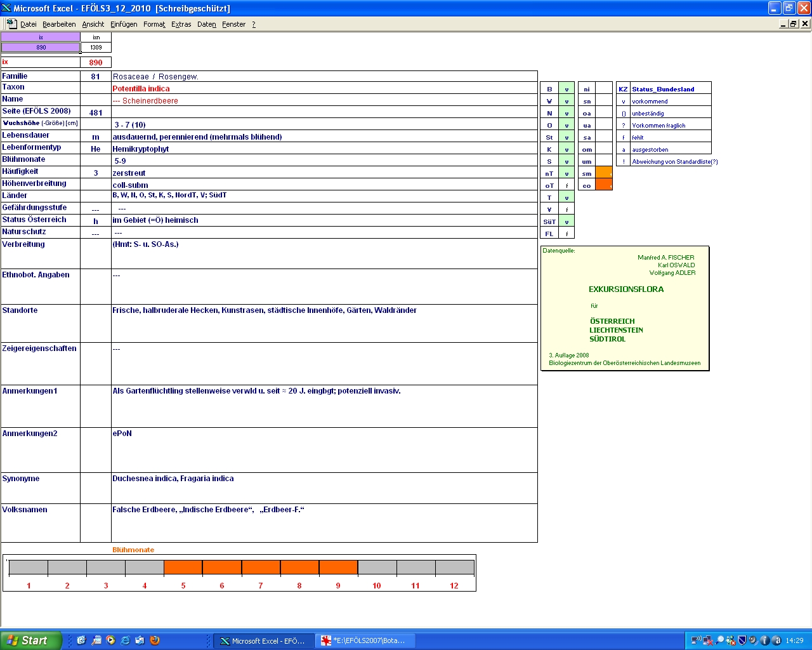This screenshot has width=812, height=650.
Task: Open the Fenster menu
Action: [233, 24]
